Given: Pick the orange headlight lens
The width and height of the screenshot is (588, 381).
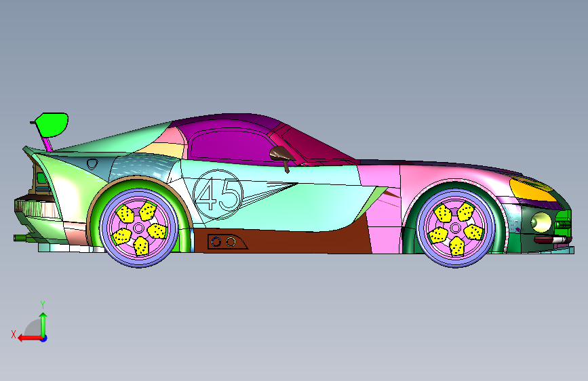Looking at the screenshot, I should pyautogui.click(x=532, y=190).
